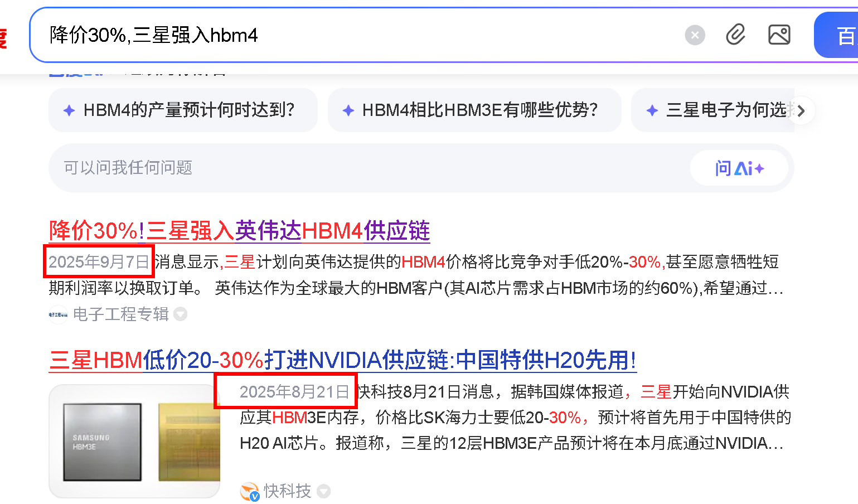Viewport: 858px width, 504px height.
Task: Click the 快科技 source name
Action: click(287, 491)
